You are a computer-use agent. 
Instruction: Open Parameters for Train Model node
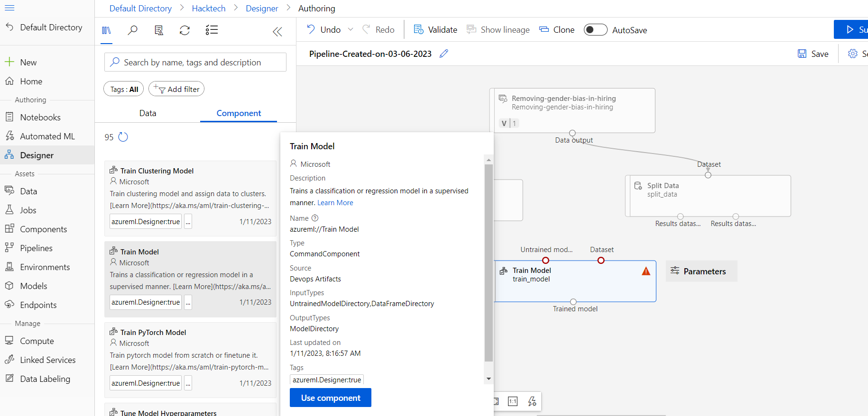point(702,271)
